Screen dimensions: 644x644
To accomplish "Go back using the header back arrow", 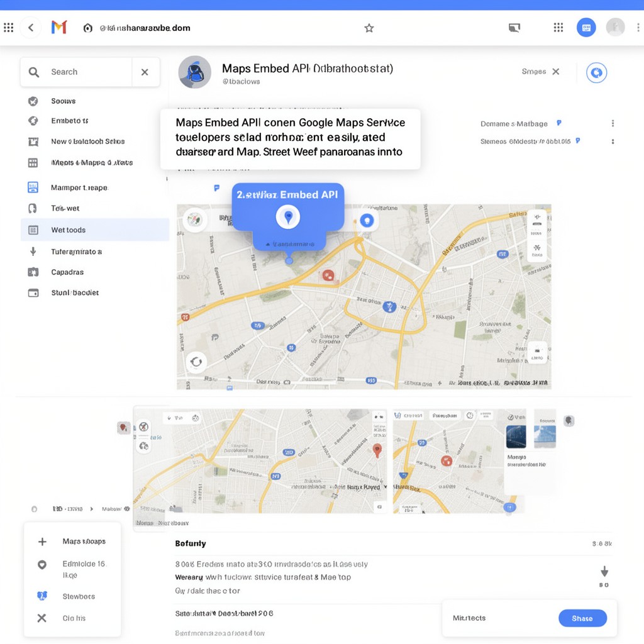I will tap(31, 28).
